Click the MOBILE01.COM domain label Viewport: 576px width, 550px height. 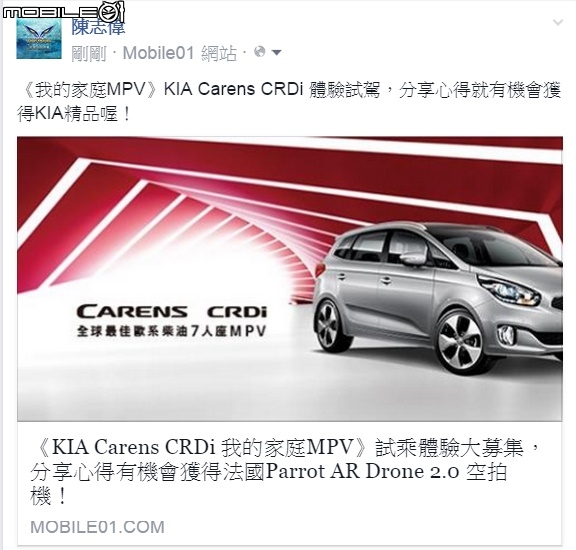tap(97, 527)
